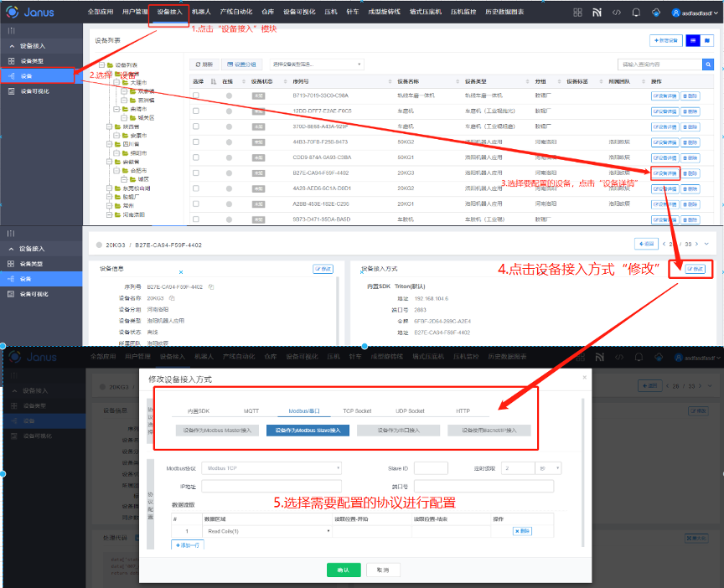The image size is (724, 588).
Task: Open the asdfasdfasdf user account menu
Action: (x=695, y=13)
